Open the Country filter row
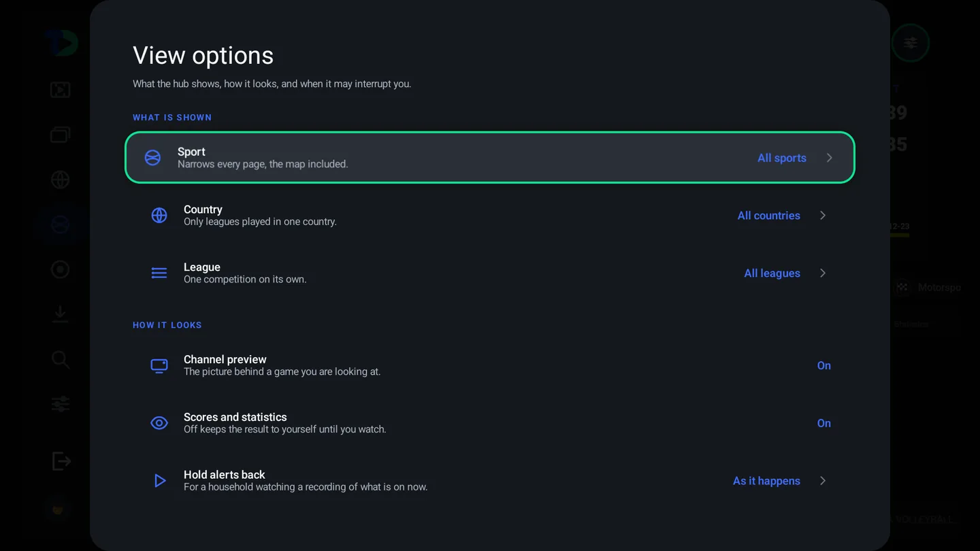 tap(490, 216)
